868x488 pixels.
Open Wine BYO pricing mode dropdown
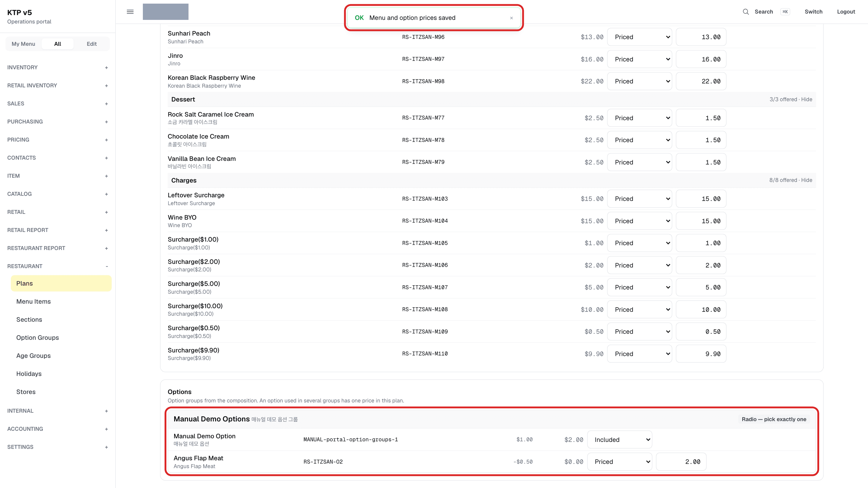point(639,221)
